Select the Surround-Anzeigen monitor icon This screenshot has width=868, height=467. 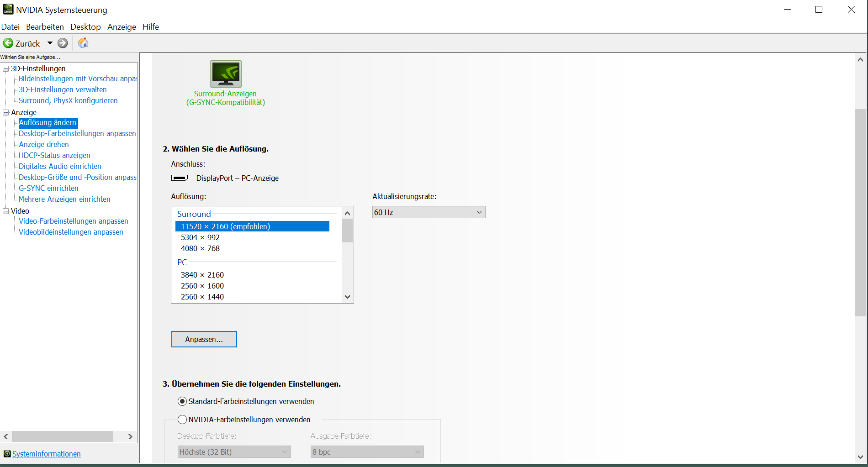click(226, 74)
